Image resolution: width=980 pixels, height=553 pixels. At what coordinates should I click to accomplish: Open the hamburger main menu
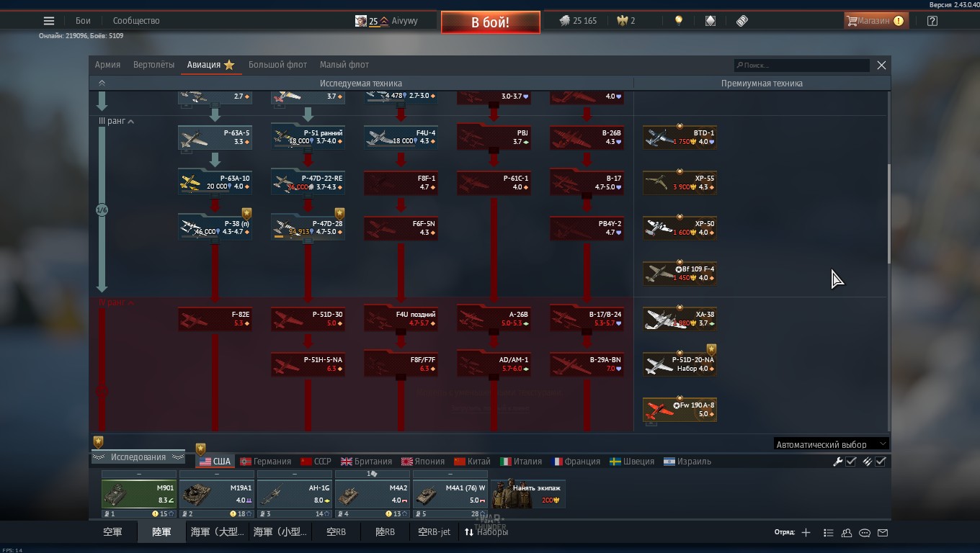coord(49,21)
